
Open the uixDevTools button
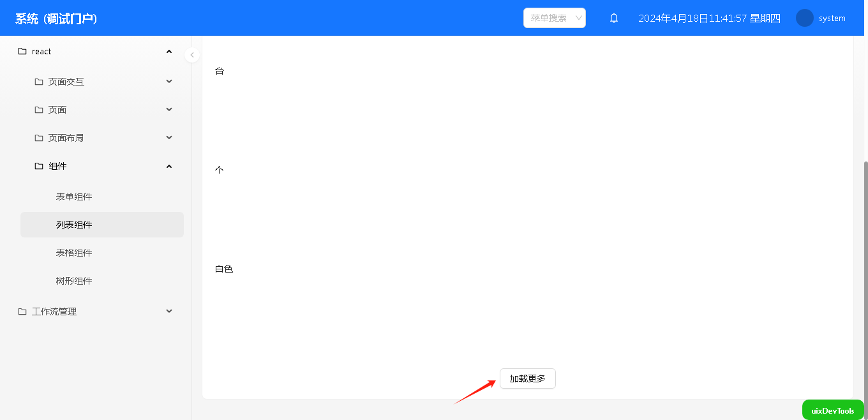click(833, 410)
